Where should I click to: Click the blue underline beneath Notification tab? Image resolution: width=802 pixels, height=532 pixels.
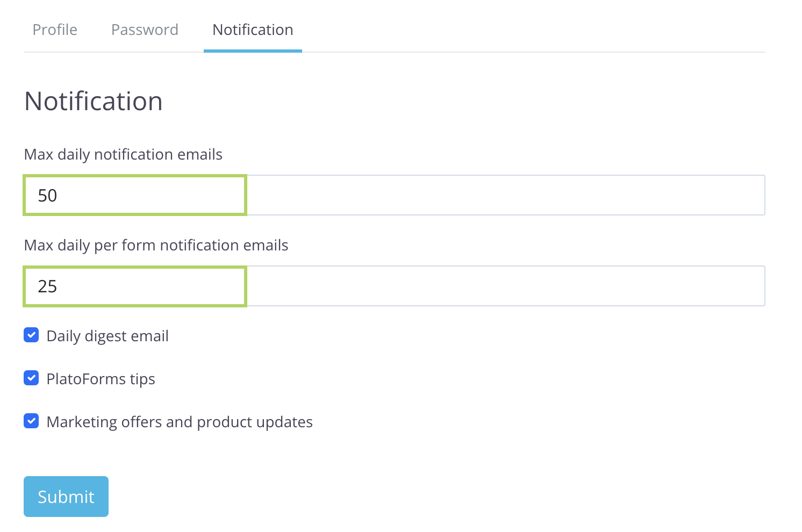(x=253, y=51)
